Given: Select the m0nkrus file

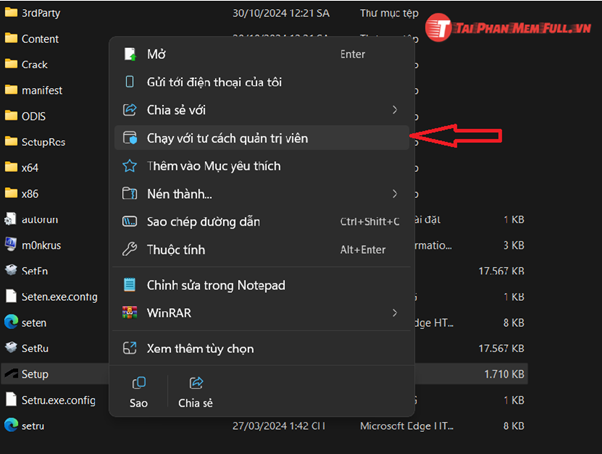Looking at the screenshot, I should [x=40, y=244].
